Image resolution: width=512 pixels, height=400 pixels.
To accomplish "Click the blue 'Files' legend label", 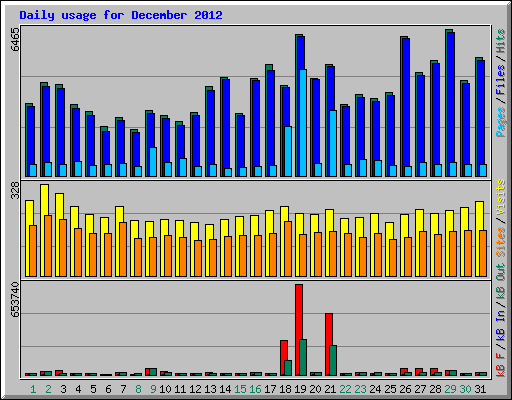I will pos(501,80).
